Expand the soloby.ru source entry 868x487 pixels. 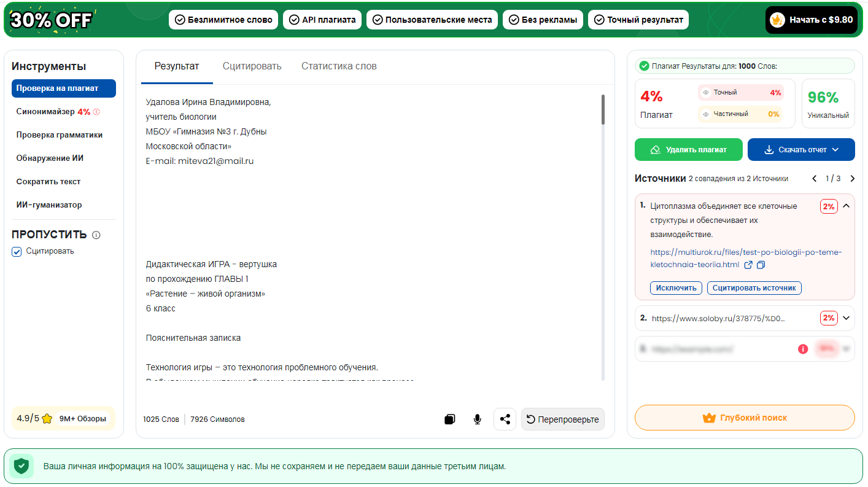[847, 318]
